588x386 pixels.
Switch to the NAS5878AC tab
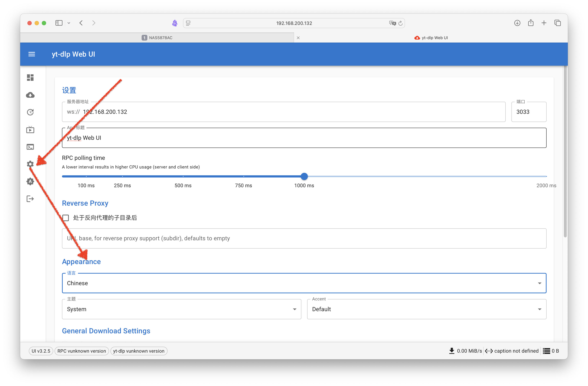pyautogui.click(x=157, y=38)
